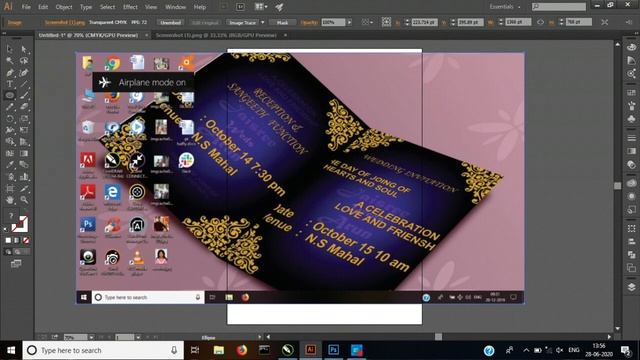
Task: Click the Mask button
Action: (x=282, y=22)
